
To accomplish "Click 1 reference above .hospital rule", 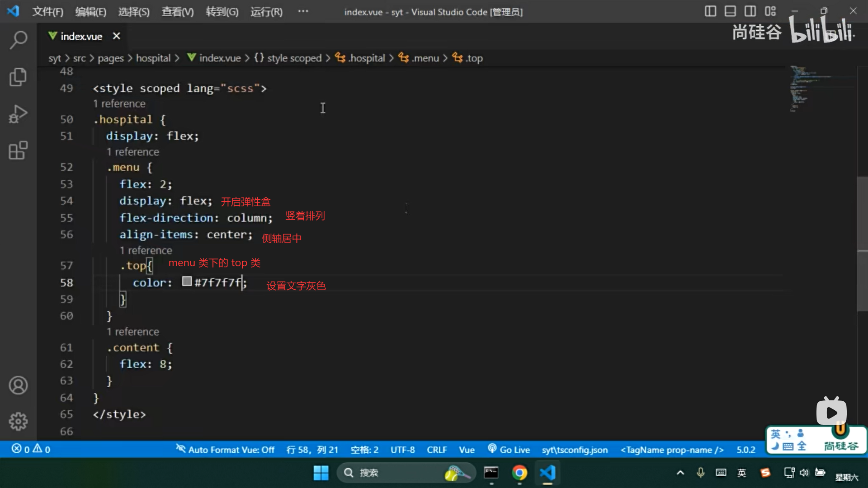I will 119,103.
